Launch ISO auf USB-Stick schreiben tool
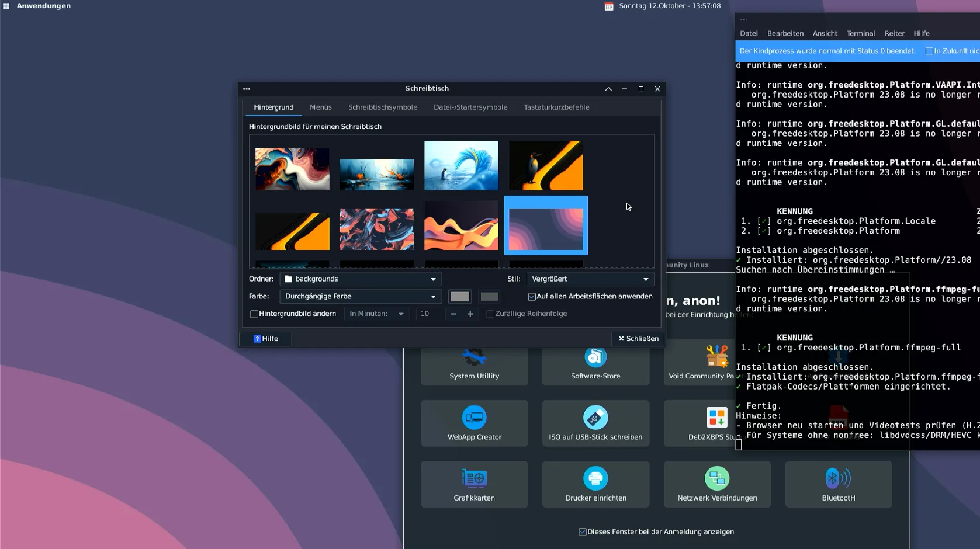Image resolution: width=980 pixels, height=549 pixels. point(595,418)
